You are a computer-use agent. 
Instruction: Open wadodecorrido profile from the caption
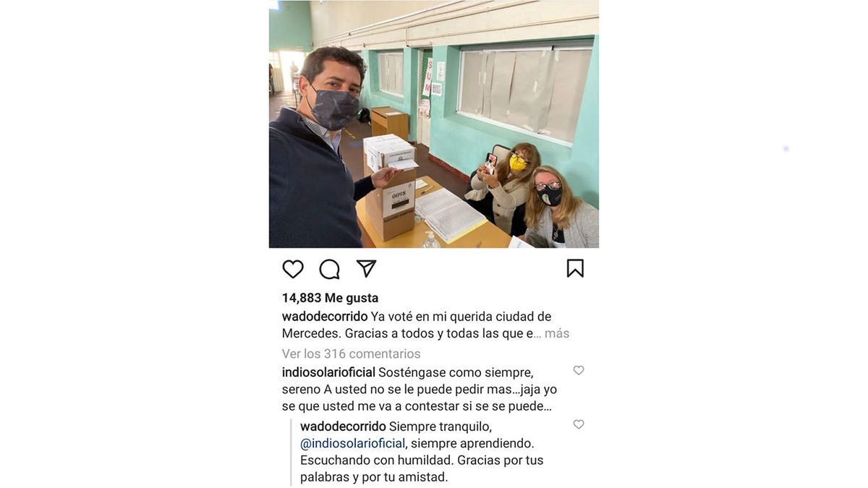tap(325, 317)
